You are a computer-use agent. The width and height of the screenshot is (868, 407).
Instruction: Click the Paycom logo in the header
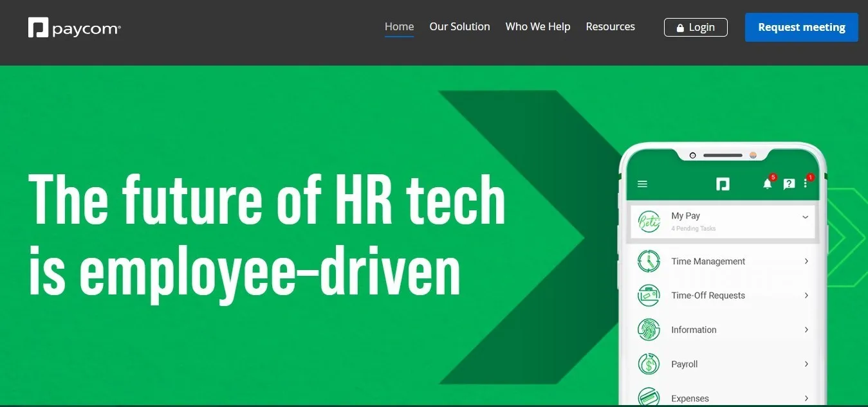pos(75,28)
